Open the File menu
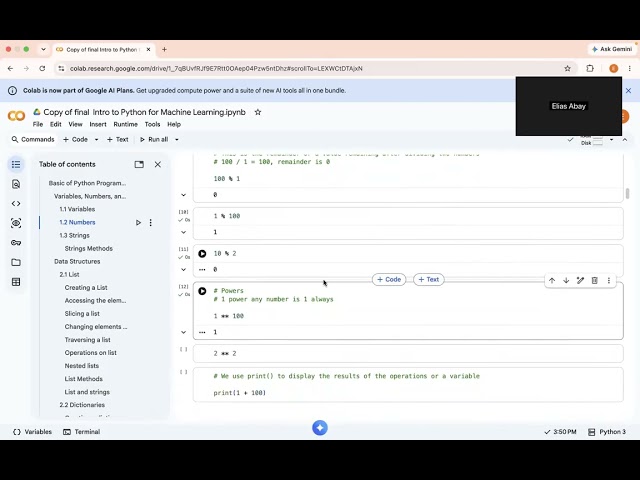Screen dimensions: 640x480 pos(38,124)
